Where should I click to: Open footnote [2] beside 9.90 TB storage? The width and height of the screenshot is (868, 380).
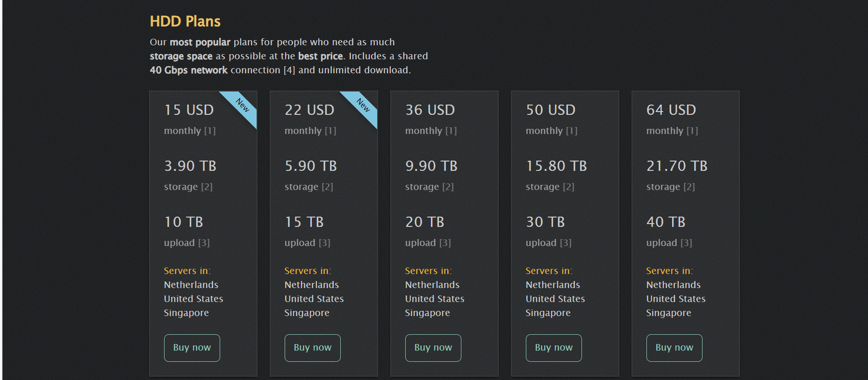click(448, 187)
